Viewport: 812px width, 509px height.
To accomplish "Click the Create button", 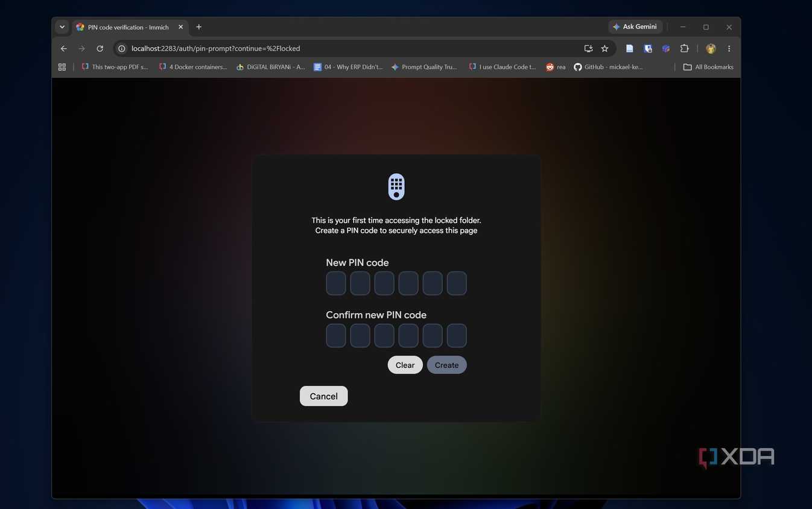I will click(447, 365).
